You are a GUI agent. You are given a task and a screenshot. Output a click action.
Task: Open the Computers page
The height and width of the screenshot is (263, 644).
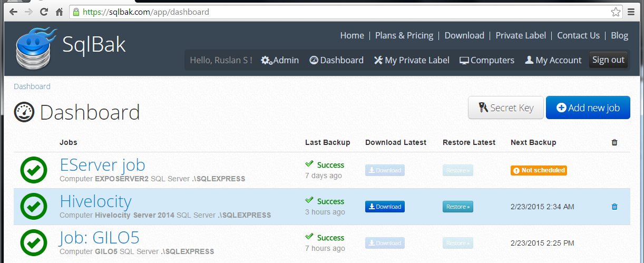tap(487, 60)
